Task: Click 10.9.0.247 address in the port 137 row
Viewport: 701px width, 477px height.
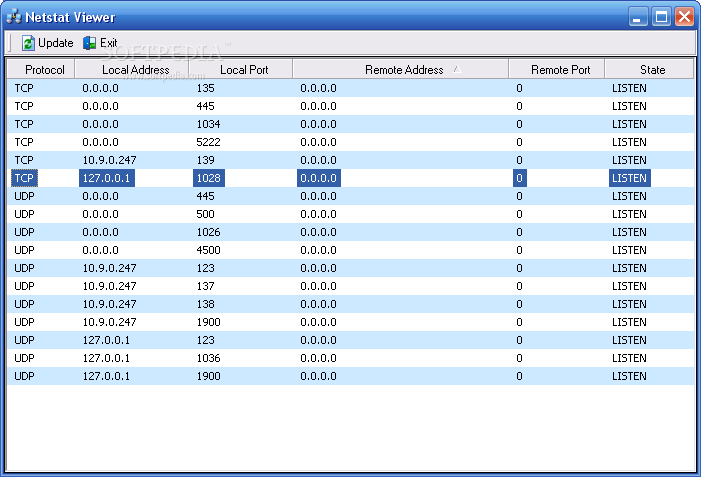Action: click(x=110, y=286)
